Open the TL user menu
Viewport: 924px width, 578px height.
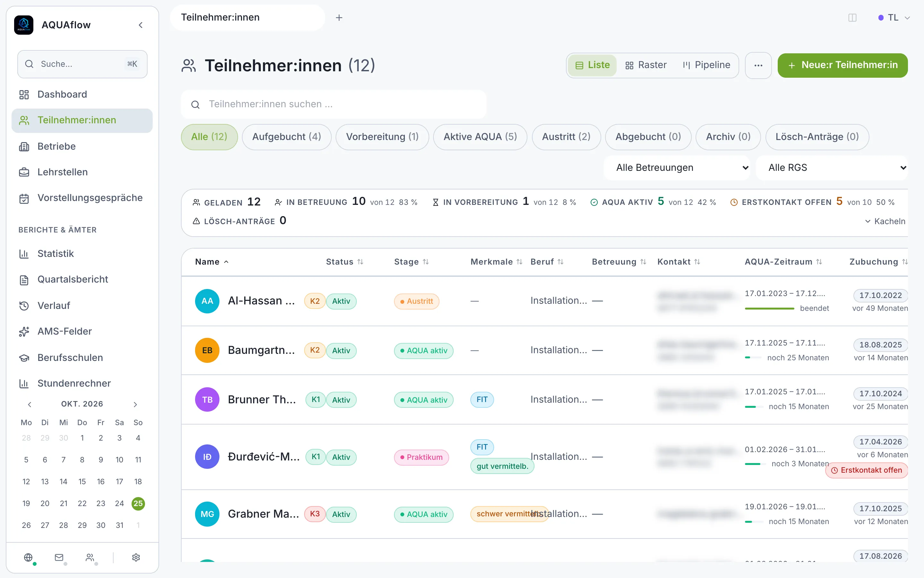pyautogui.click(x=894, y=18)
